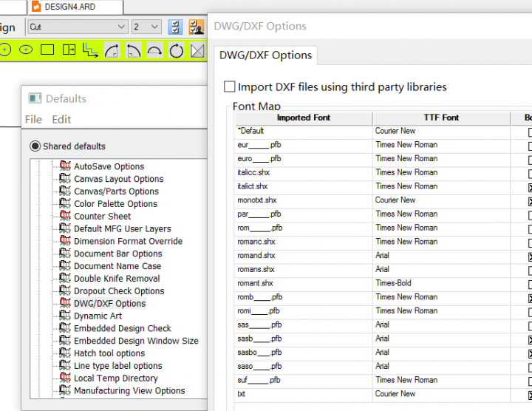Click the TTF Font column header
532x411 pixels.
[440, 118]
